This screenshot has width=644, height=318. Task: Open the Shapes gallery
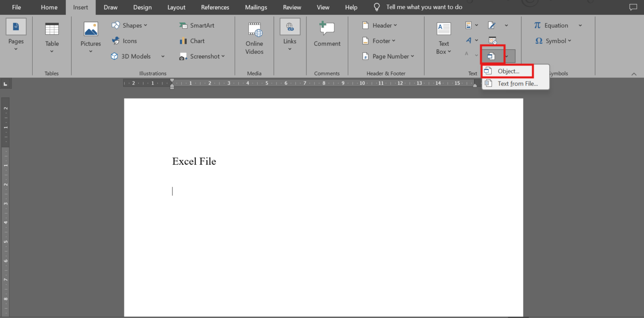point(129,25)
